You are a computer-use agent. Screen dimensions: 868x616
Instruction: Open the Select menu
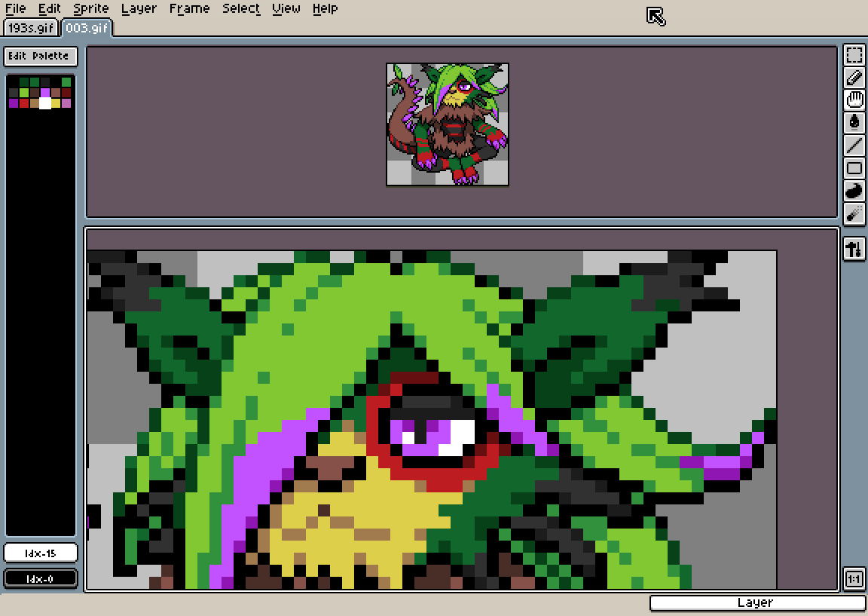click(x=240, y=8)
